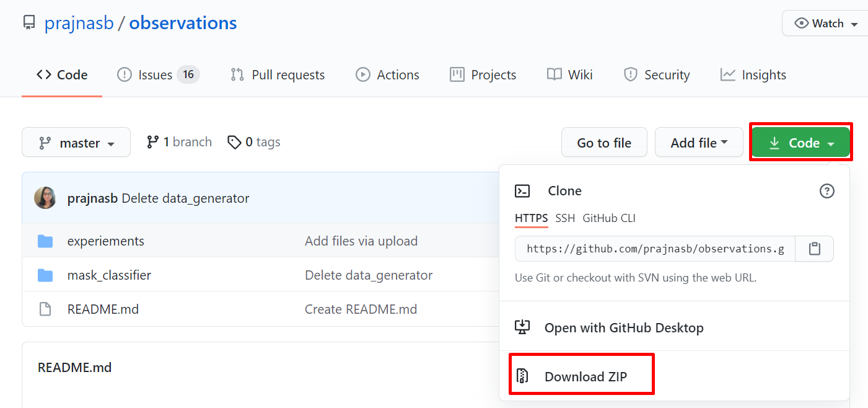Click the terminal icon next to Clone
Viewport: 868px width, 408px height.
coord(523,191)
